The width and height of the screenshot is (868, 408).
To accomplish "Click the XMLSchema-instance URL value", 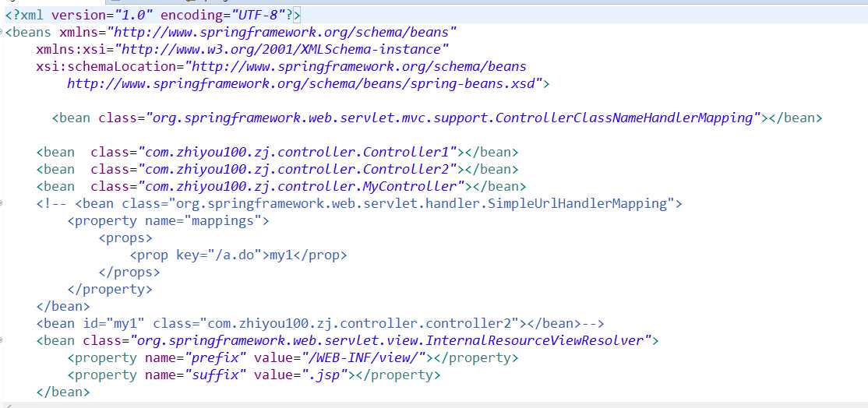I will pos(282,49).
